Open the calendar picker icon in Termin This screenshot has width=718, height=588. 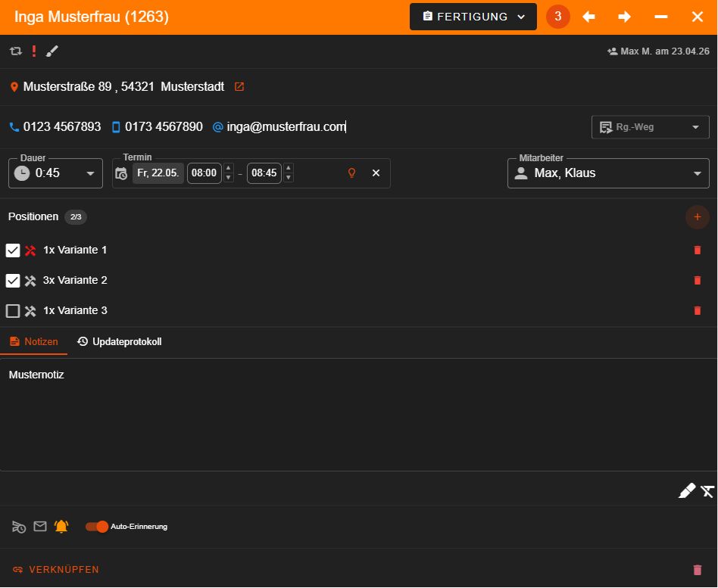[x=121, y=173]
